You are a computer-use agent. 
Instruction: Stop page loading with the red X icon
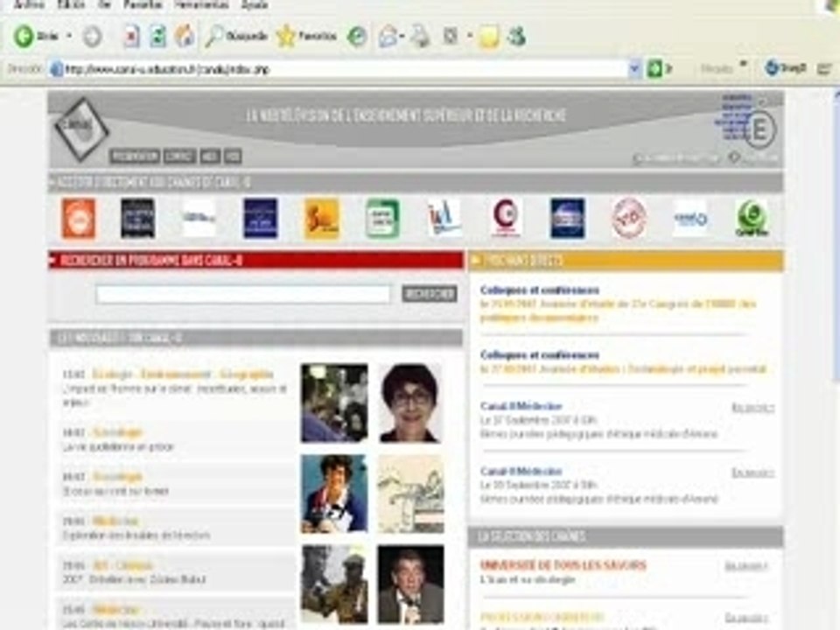click(x=131, y=37)
